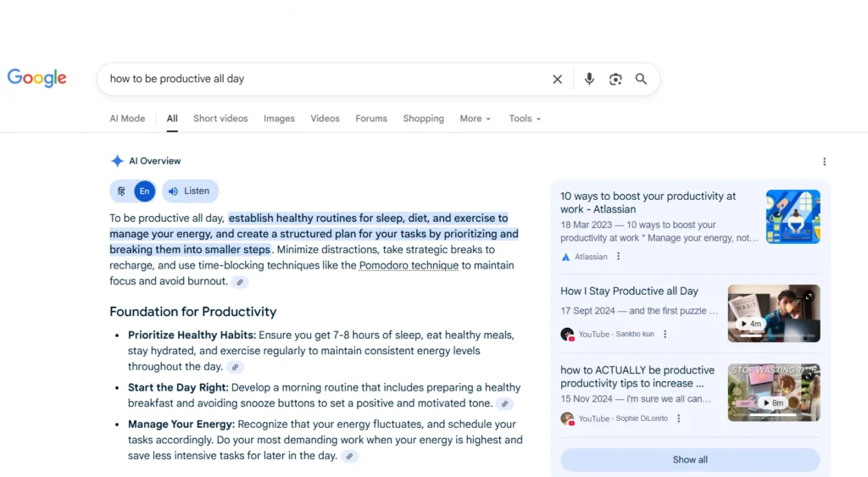
Task: Open the Videos tab
Action: pyautogui.click(x=325, y=119)
